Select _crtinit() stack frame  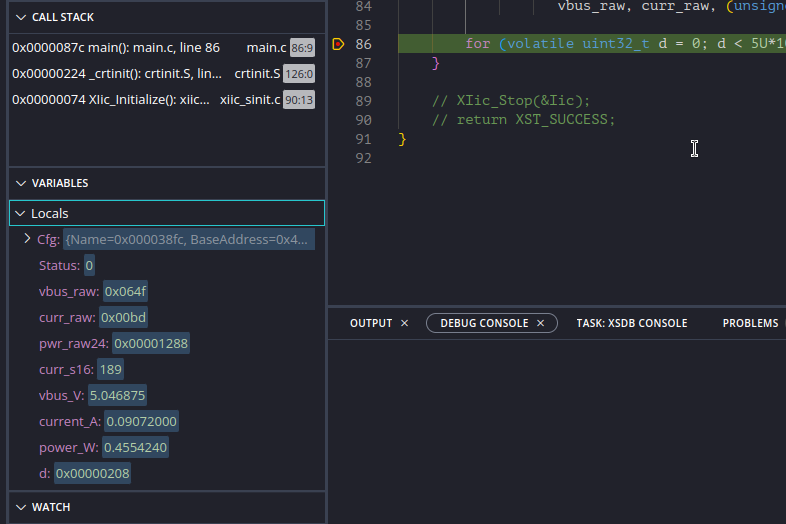click(x=163, y=74)
